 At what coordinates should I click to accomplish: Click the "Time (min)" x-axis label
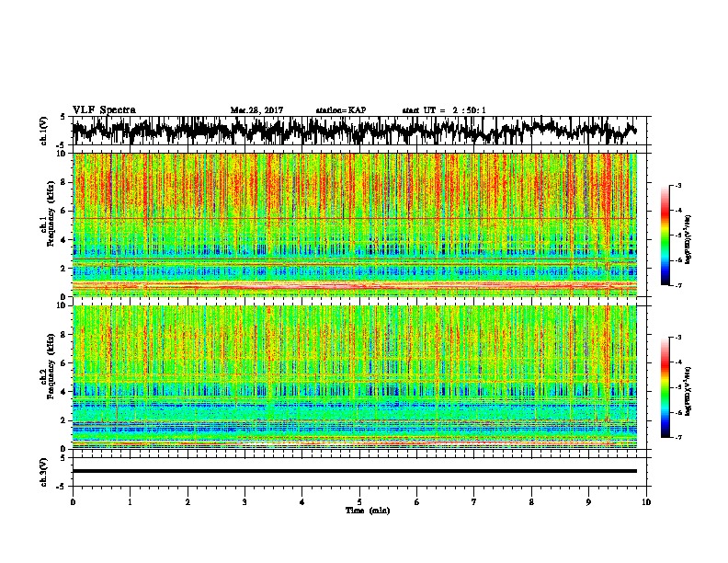(x=368, y=511)
